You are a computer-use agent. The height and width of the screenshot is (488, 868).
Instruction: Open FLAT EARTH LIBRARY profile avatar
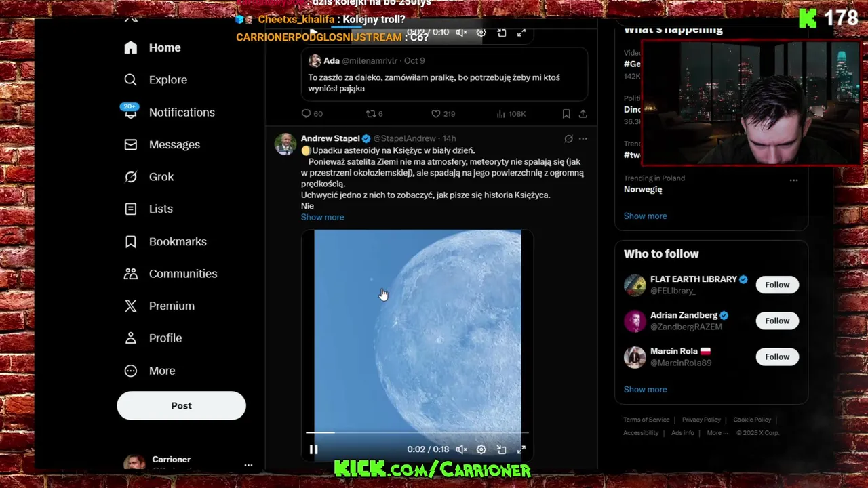tap(635, 285)
